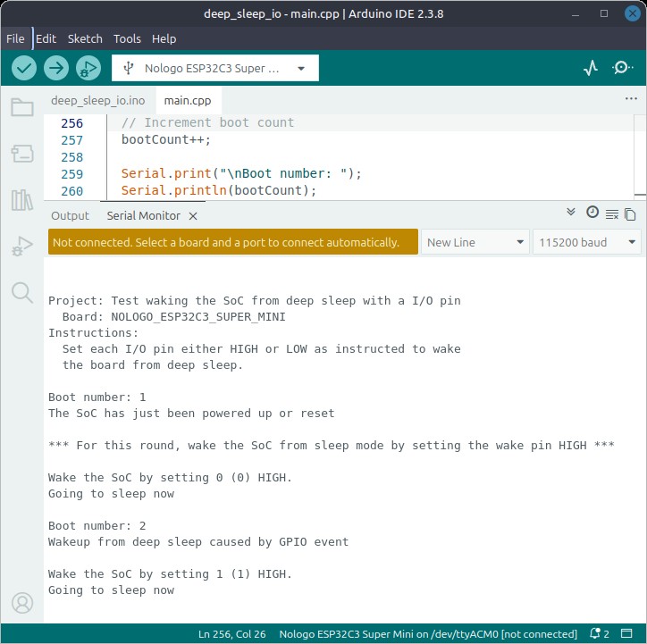The image size is (647, 644).
Task: Open the board selector dropdown
Action: pyautogui.click(x=215, y=68)
